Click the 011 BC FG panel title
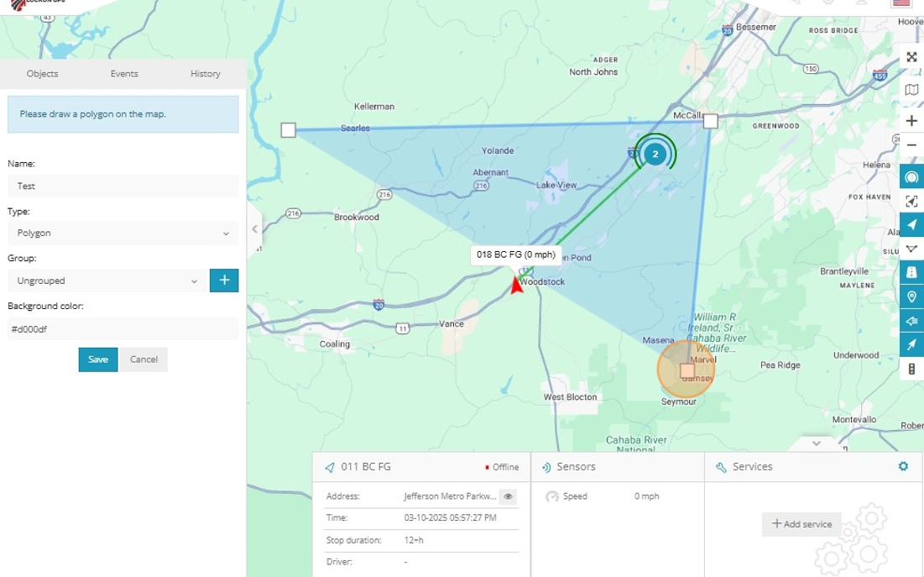Viewport: 924px width, 577px height. click(366, 467)
